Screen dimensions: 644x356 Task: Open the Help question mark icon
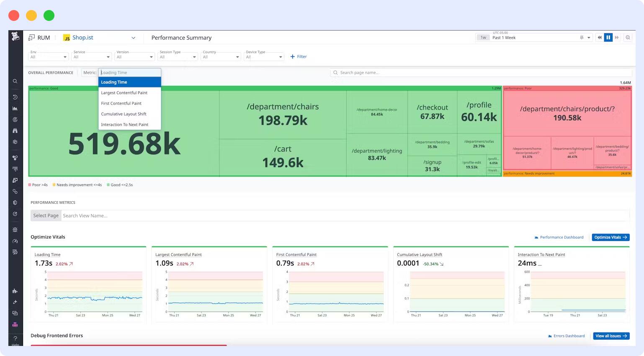click(x=15, y=338)
